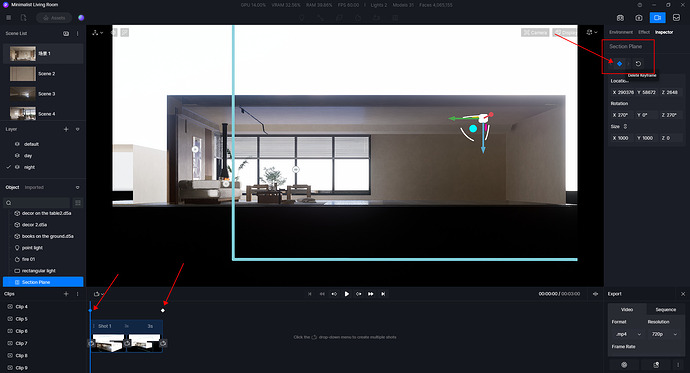
Task: Click the Add layer plus icon
Action: click(66, 129)
